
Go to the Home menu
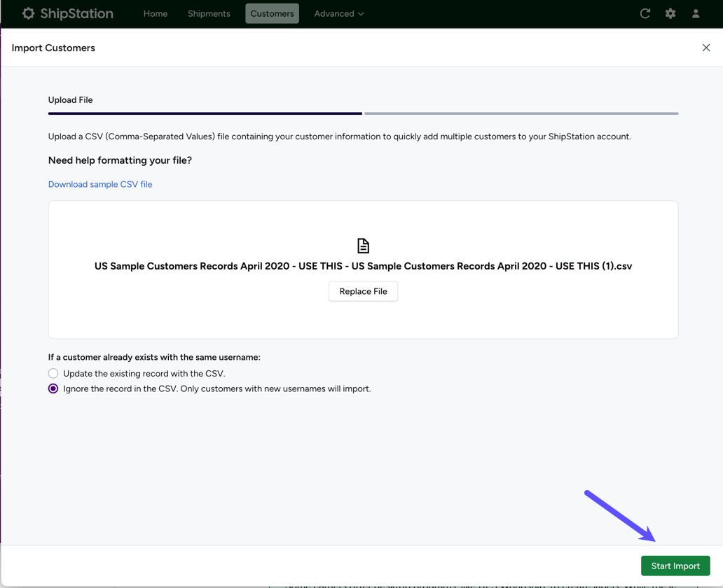(156, 13)
